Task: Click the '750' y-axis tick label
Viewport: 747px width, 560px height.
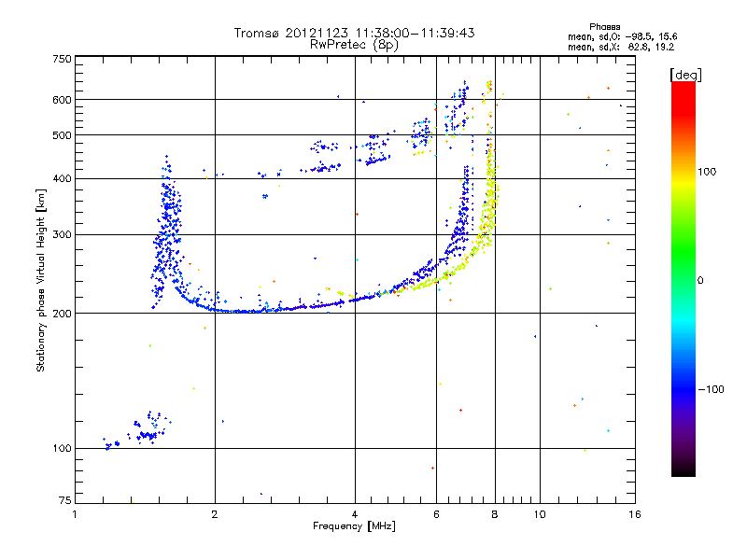Action: [62, 59]
